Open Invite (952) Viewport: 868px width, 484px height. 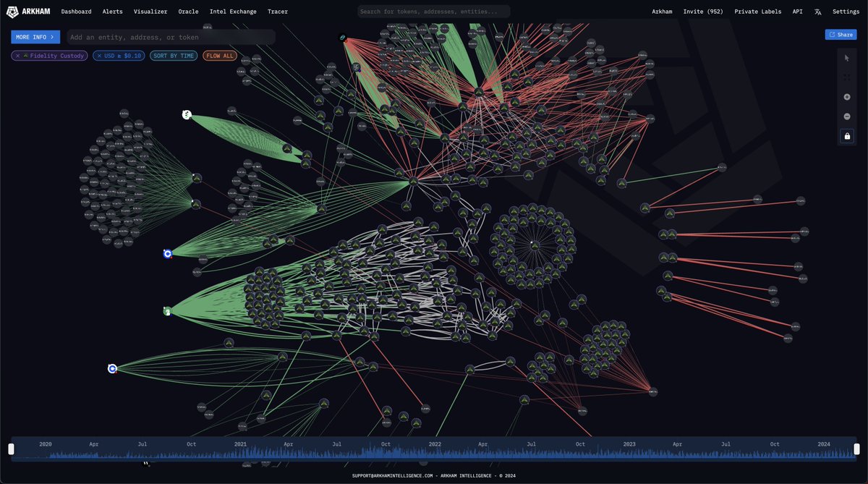pyautogui.click(x=703, y=12)
